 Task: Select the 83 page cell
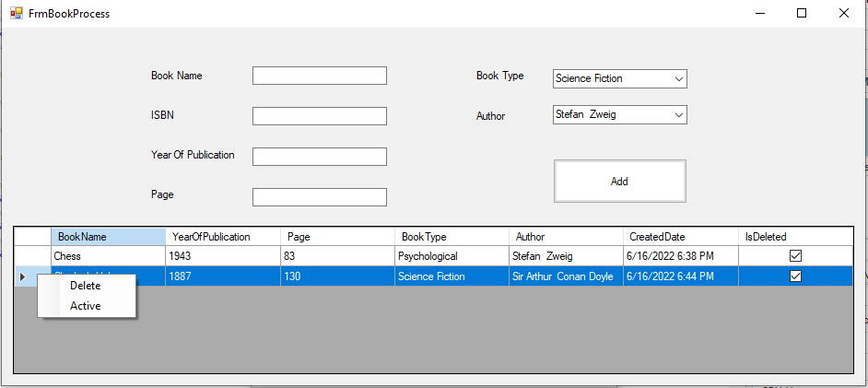tap(337, 256)
